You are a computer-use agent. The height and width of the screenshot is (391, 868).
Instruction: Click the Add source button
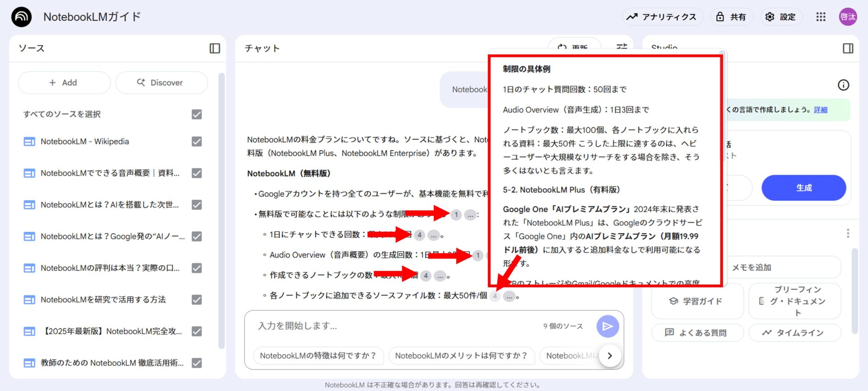coord(64,83)
